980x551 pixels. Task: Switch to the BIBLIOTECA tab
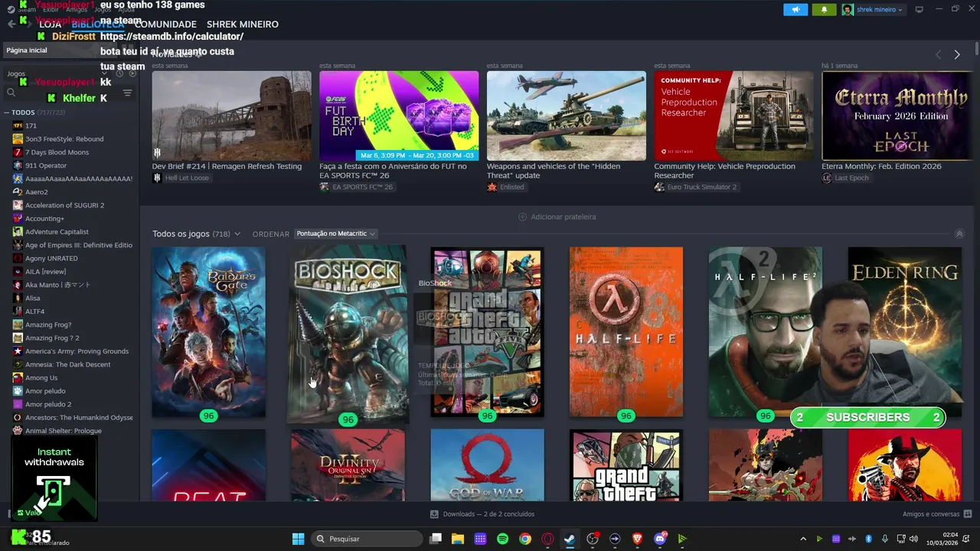coord(98,24)
